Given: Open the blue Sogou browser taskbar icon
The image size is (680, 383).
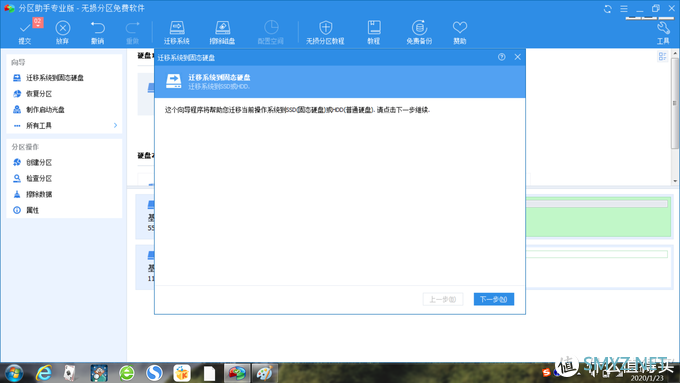Looking at the screenshot, I should (x=154, y=373).
